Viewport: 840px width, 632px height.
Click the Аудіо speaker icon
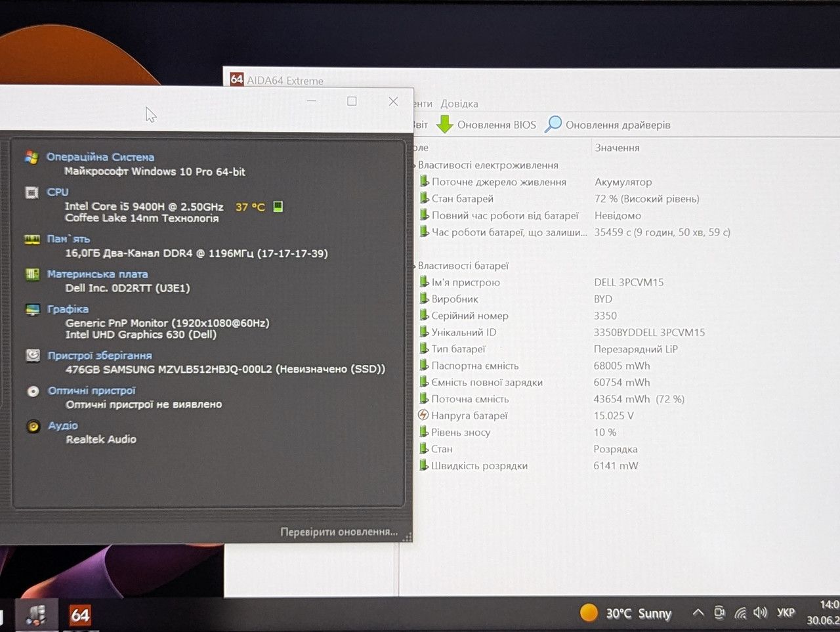coord(33,427)
